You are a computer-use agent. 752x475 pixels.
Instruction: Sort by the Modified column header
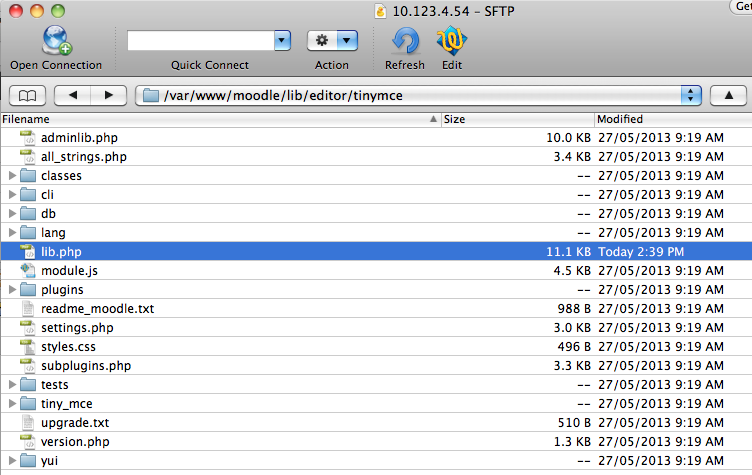[670, 119]
